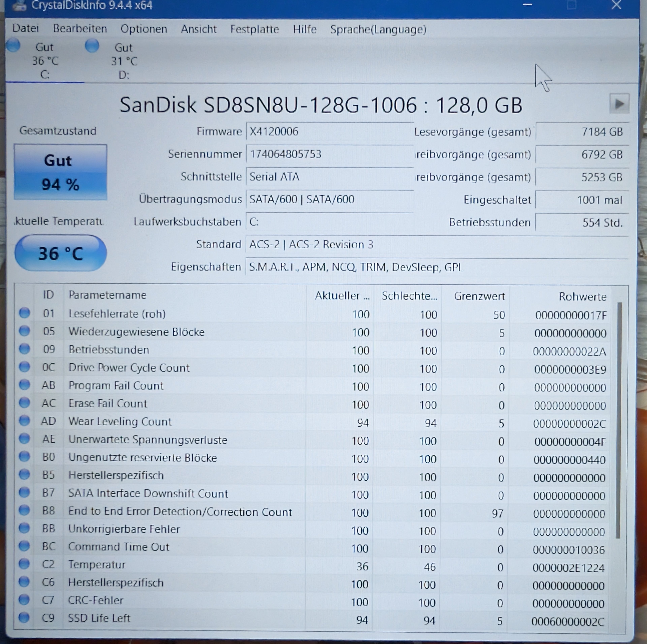Click status orb of Temperatur attribute row
The image size is (647, 644).
point(24,564)
